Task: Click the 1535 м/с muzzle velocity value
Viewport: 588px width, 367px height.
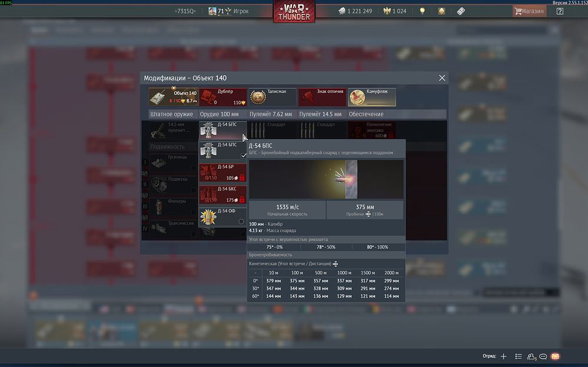Action: [288, 207]
